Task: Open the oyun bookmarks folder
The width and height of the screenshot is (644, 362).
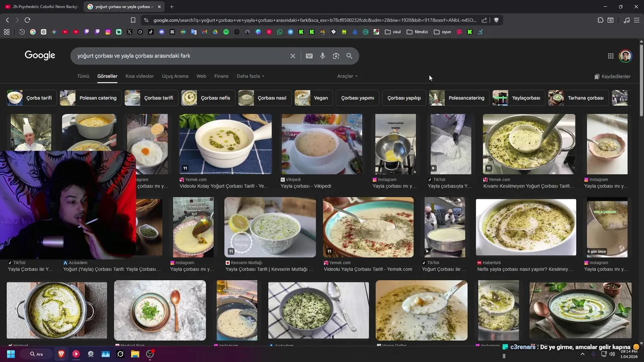Action: tap(443, 32)
